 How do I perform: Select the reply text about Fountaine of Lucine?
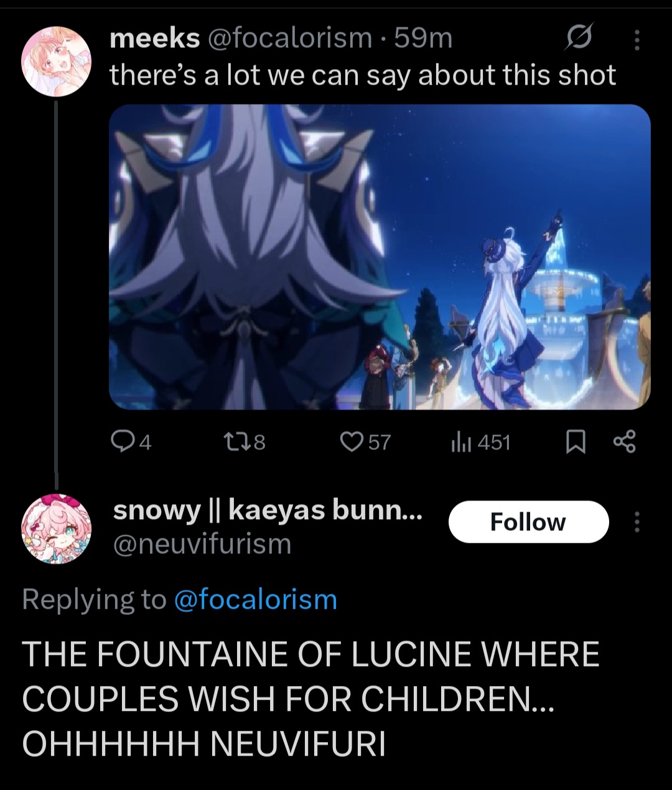(x=311, y=698)
